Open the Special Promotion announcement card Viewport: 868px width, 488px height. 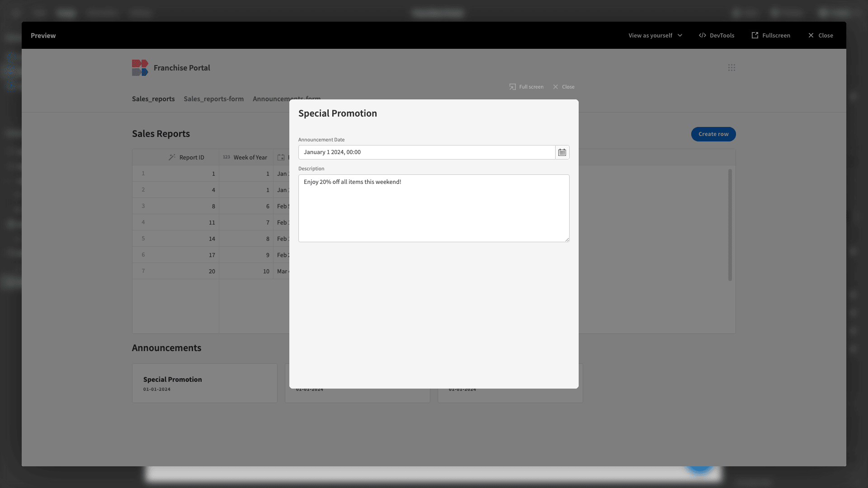coord(205,383)
